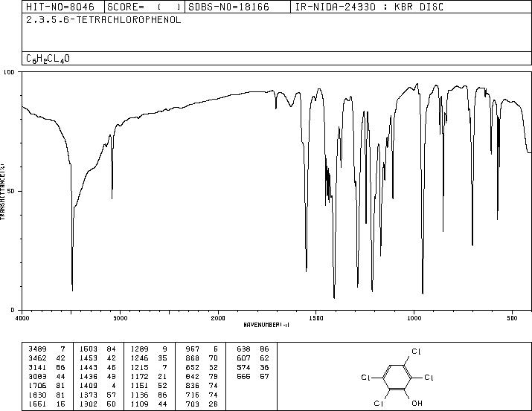Select peak 1289 in the peak table
This screenshot has height=411, width=532.
pyautogui.click(x=139, y=349)
